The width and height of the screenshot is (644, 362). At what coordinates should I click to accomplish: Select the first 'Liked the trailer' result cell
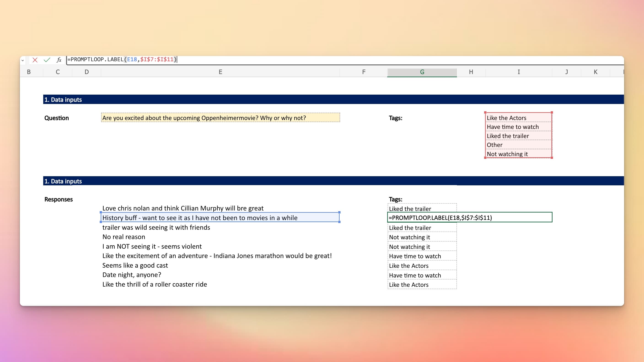click(x=422, y=209)
